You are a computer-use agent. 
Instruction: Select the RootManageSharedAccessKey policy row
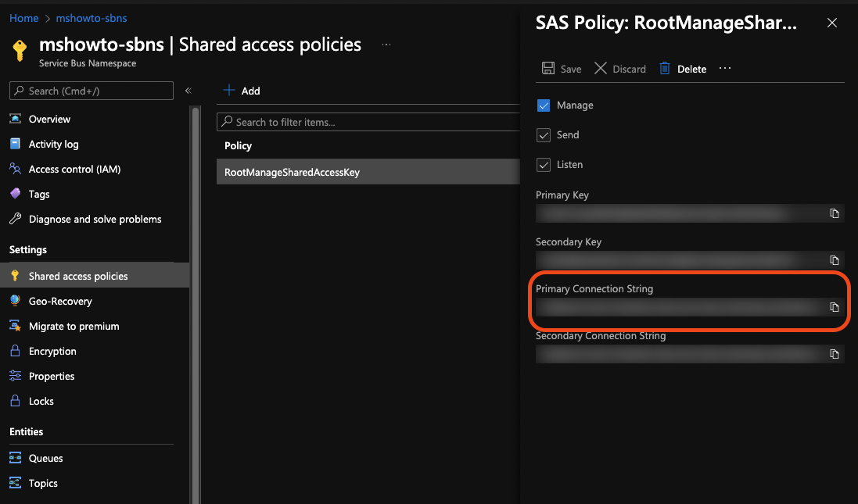point(368,172)
